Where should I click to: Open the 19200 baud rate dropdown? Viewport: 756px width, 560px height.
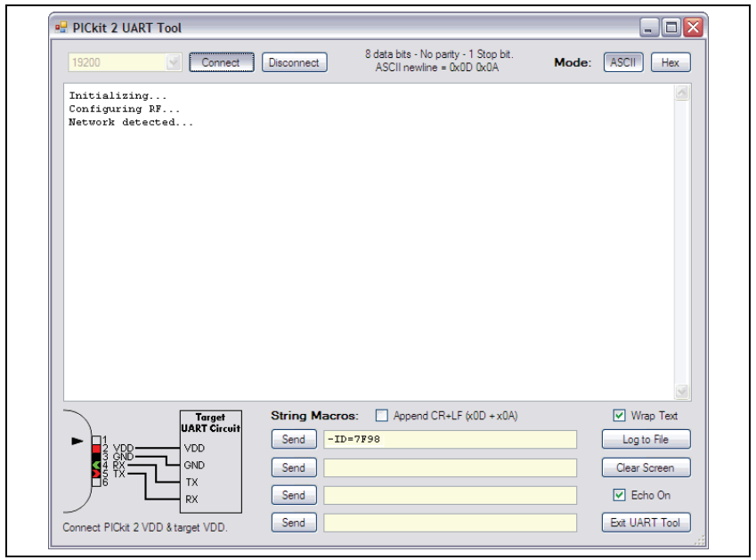pyautogui.click(x=173, y=62)
